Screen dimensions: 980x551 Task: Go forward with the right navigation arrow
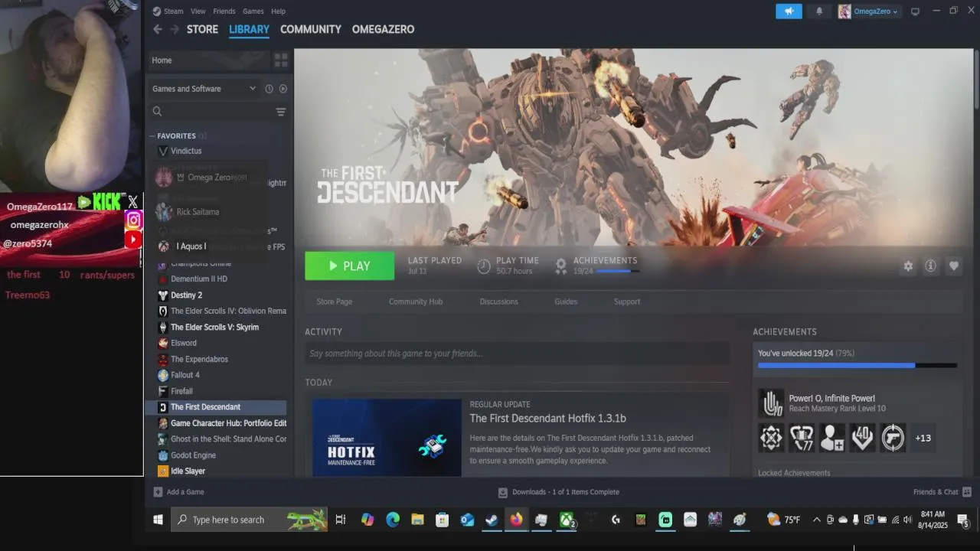click(175, 29)
